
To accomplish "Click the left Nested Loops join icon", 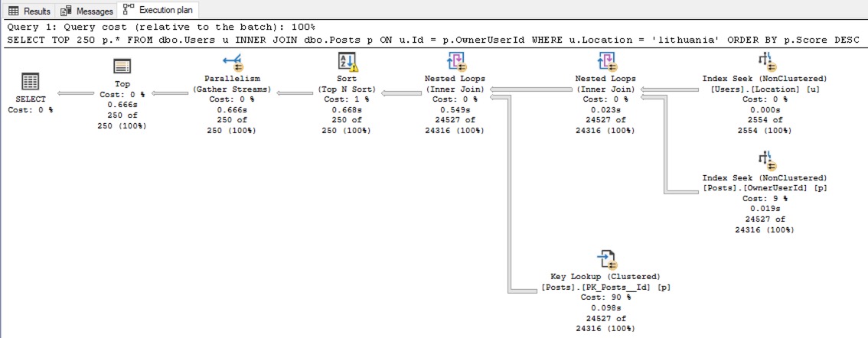I will click(x=455, y=63).
